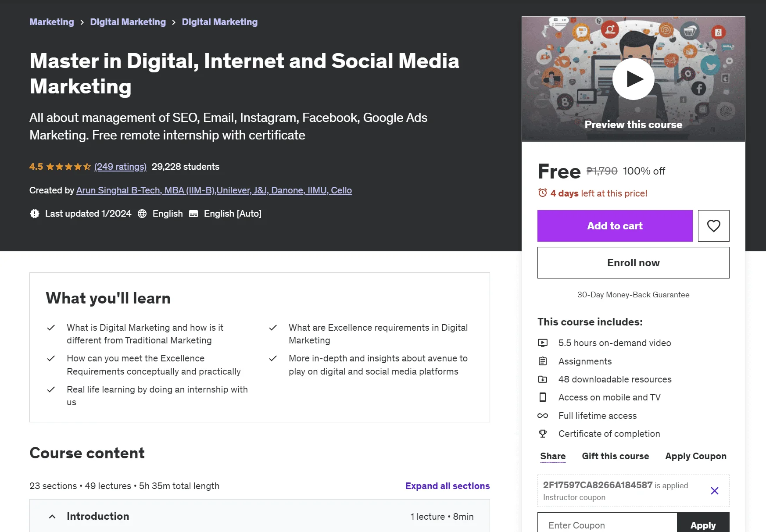Viewport: 766px width, 532px height.
Task: Click the checkmark beside More in-depth insights item
Action: [x=273, y=358]
